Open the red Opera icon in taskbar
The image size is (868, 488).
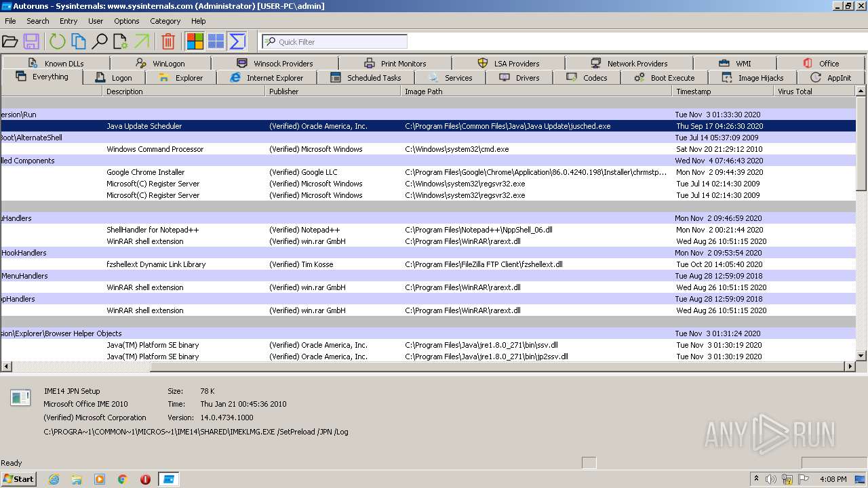[145, 479]
